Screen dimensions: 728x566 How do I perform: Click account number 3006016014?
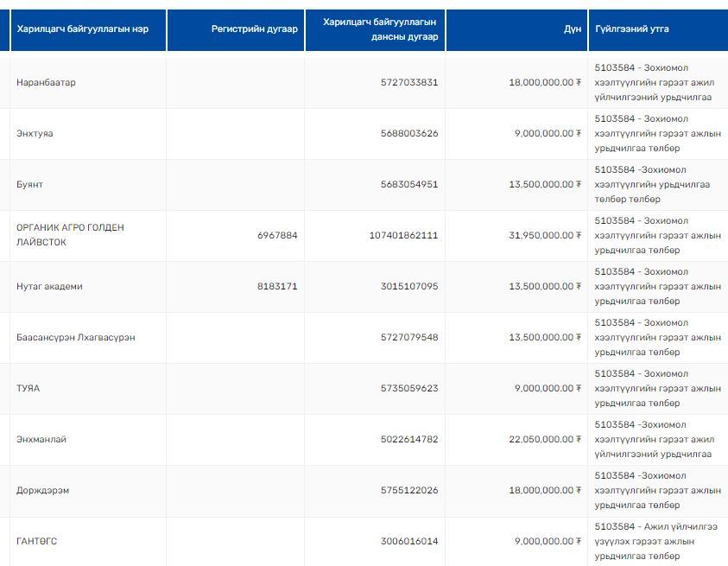pyautogui.click(x=408, y=541)
